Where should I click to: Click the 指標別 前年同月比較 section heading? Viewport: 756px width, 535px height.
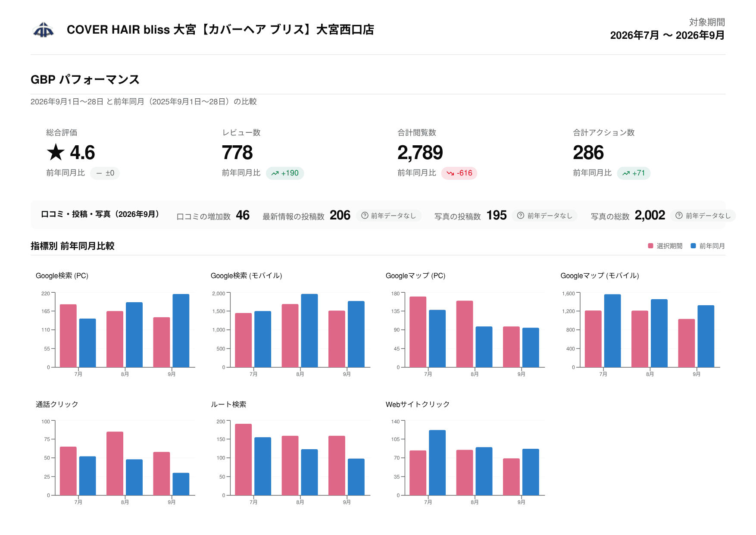[x=72, y=246]
